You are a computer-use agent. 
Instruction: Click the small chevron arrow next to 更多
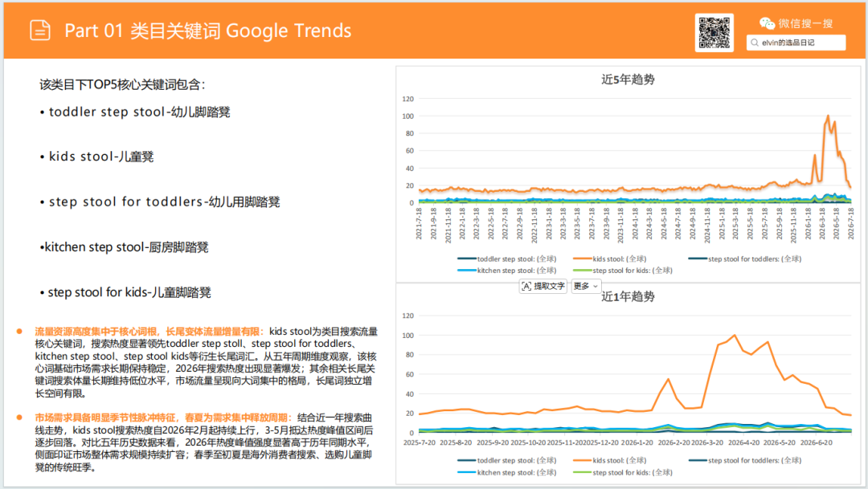[x=596, y=287]
